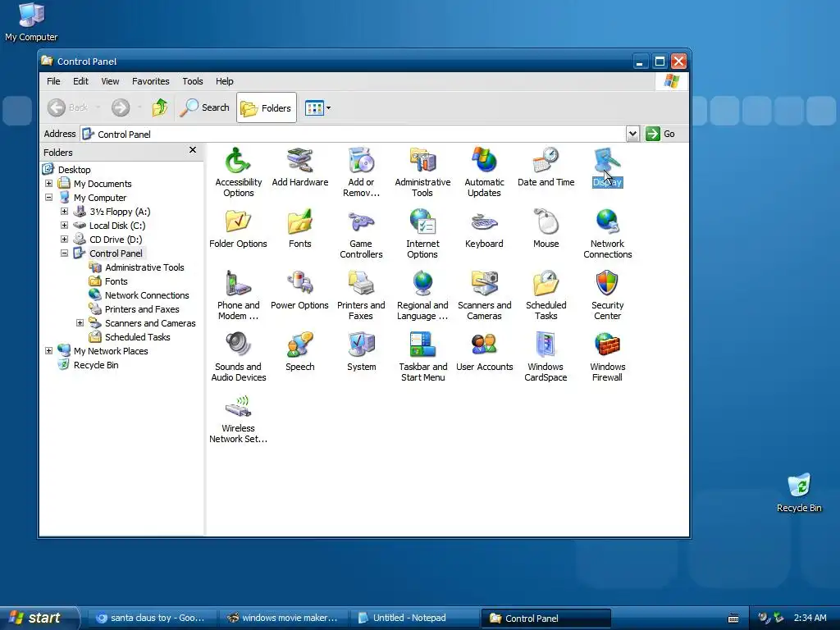840x630 pixels.
Task: Open the View menu
Action: click(x=111, y=81)
